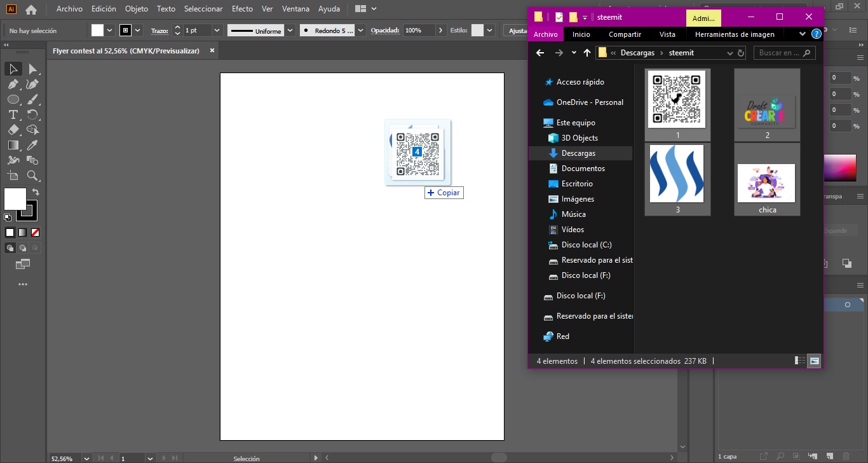Select the Type tool

tap(13, 114)
